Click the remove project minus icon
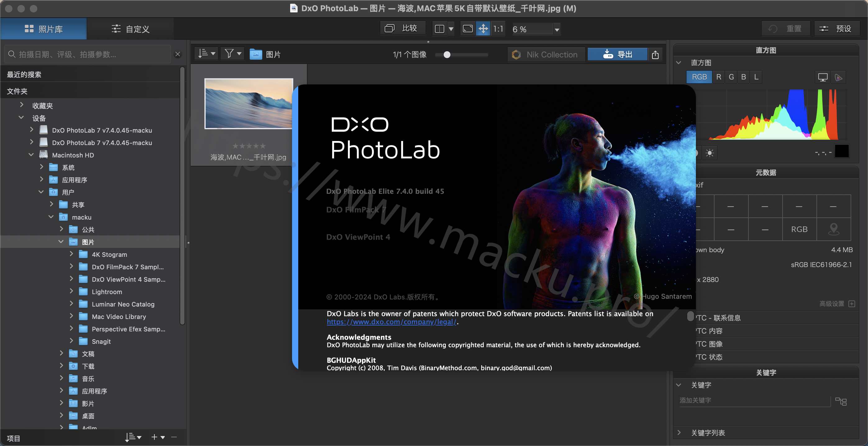The image size is (868, 446). 174,437
